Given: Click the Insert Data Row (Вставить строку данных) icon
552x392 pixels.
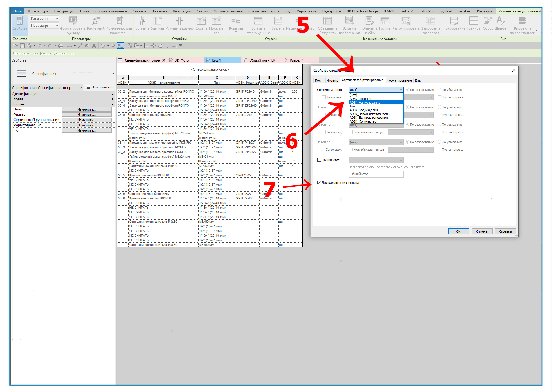Looking at the screenshot, I should (x=258, y=21).
